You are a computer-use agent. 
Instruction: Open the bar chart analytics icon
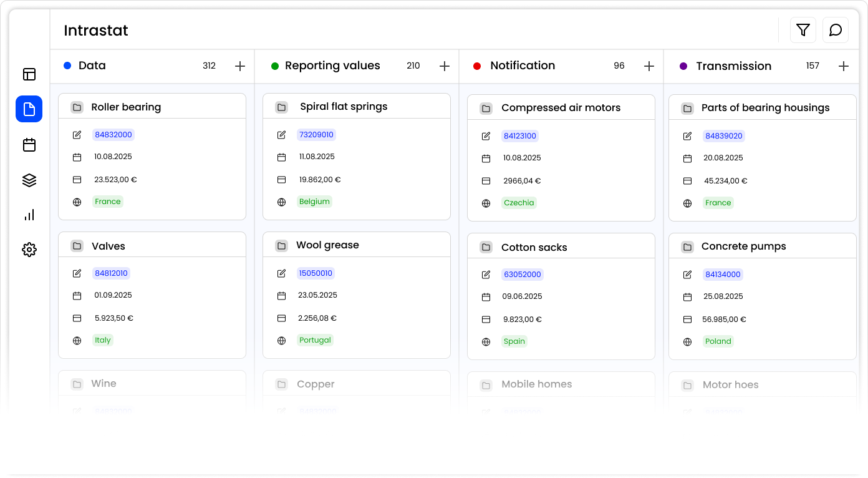pos(29,215)
